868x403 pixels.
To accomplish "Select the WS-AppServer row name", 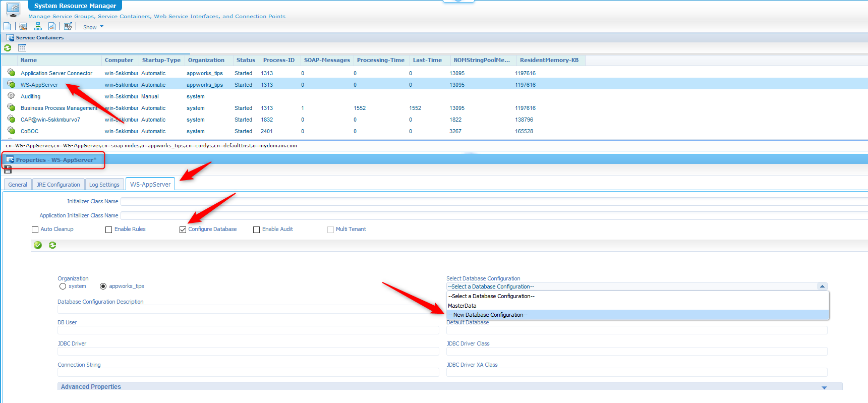I will pos(39,85).
